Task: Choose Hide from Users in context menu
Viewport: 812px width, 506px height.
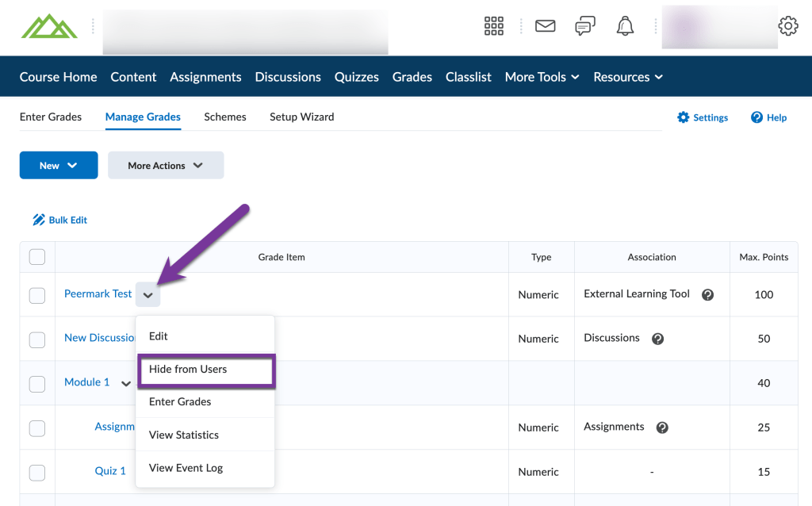Action: (x=188, y=370)
